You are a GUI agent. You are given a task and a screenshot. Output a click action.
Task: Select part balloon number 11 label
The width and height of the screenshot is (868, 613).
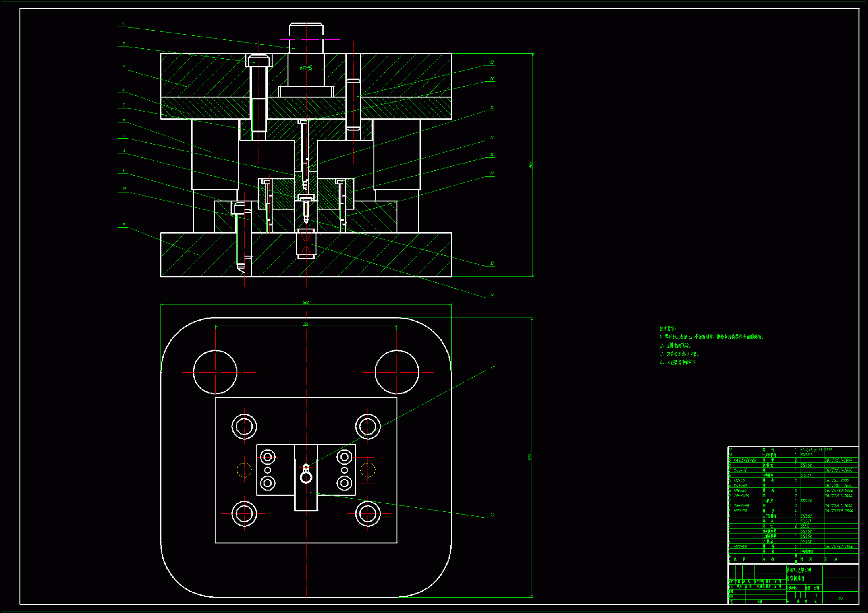(124, 224)
